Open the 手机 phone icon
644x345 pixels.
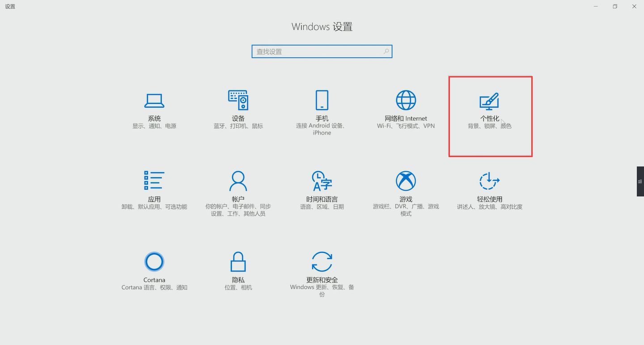[x=322, y=100]
